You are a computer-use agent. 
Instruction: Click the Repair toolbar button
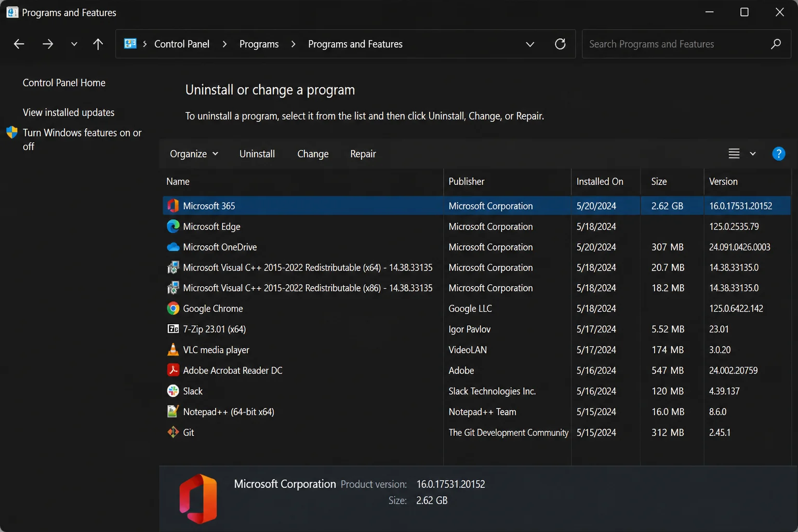pos(363,154)
